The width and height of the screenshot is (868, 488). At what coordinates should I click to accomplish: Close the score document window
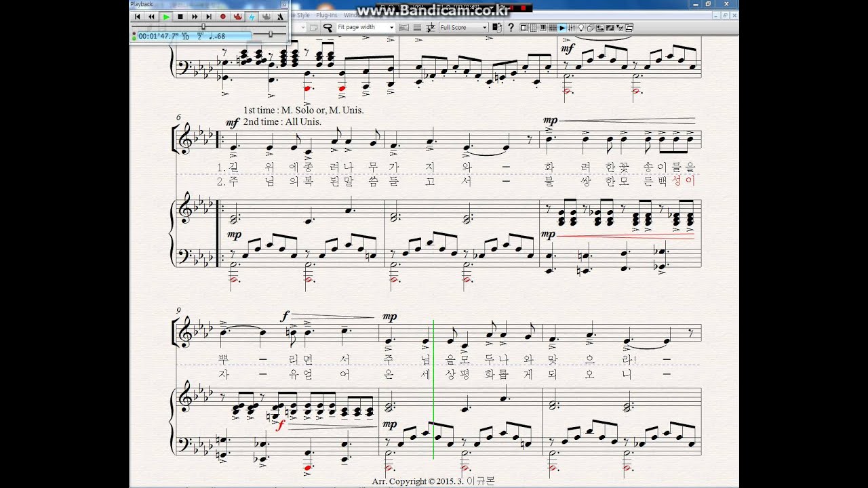[x=733, y=15]
